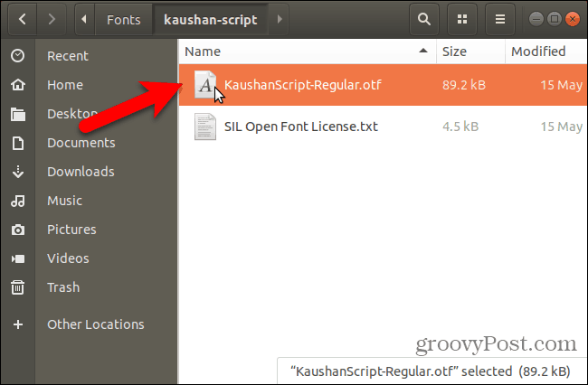Screen dimensions: 588x385
Task: Open search with the magnifier icon
Action: [424, 19]
